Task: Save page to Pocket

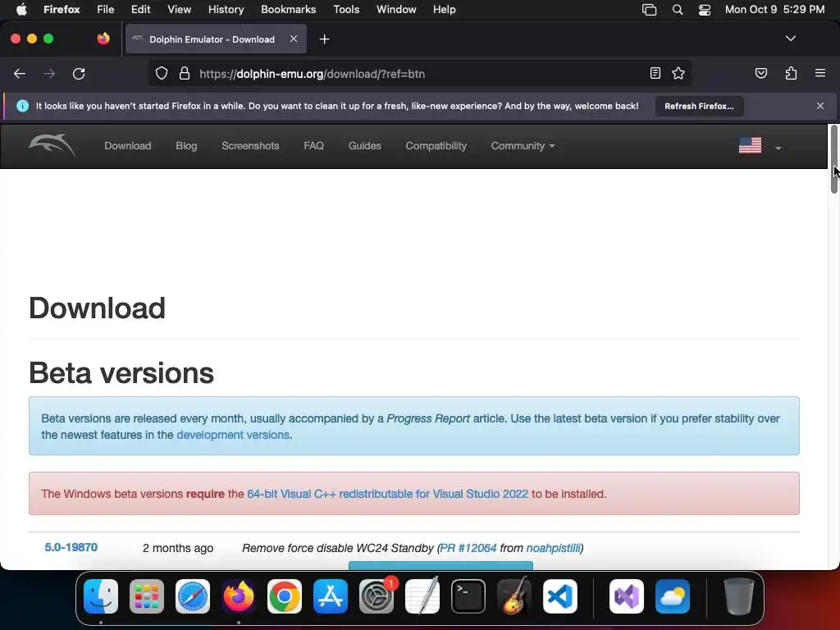Action: point(760,73)
